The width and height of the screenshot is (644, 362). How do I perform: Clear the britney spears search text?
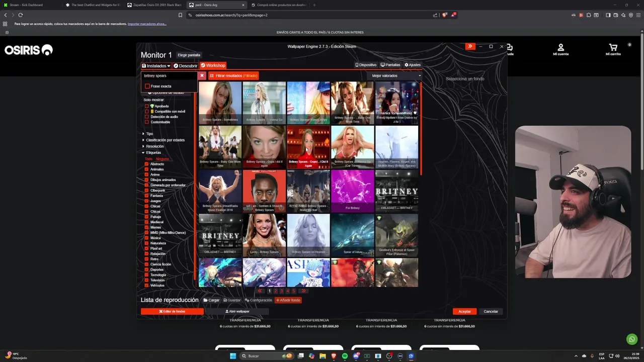coord(202,75)
